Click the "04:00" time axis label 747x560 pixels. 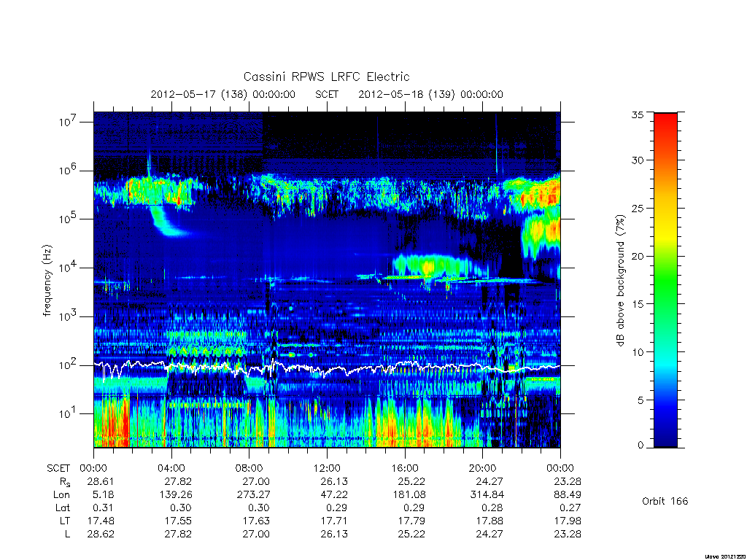(x=171, y=468)
